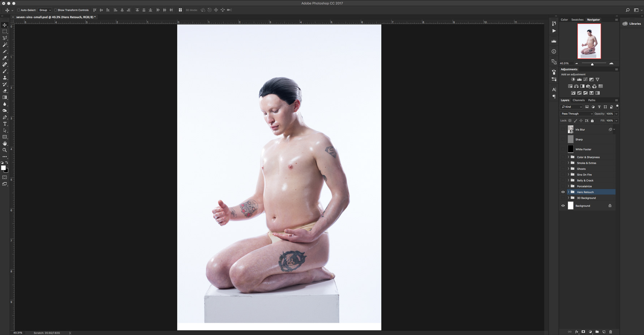The image size is (644, 335).
Task: Open the Info panel icon
Action: pyautogui.click(x=554, y=51)
